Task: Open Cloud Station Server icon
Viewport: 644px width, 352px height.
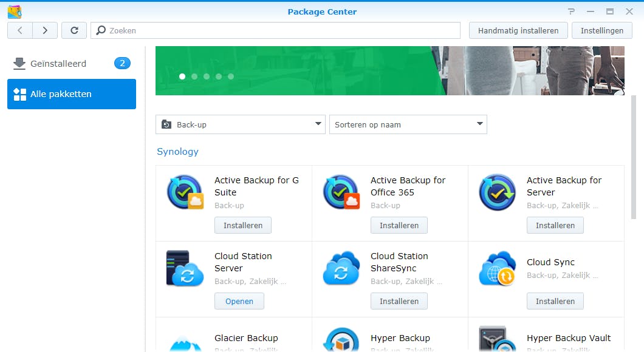Action: [x=185, y=268]
